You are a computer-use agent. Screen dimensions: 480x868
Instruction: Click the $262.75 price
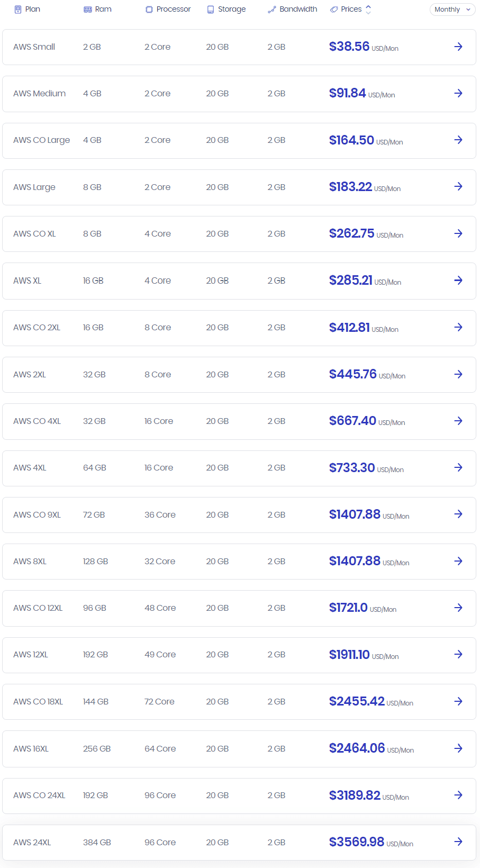click(352, 233)
